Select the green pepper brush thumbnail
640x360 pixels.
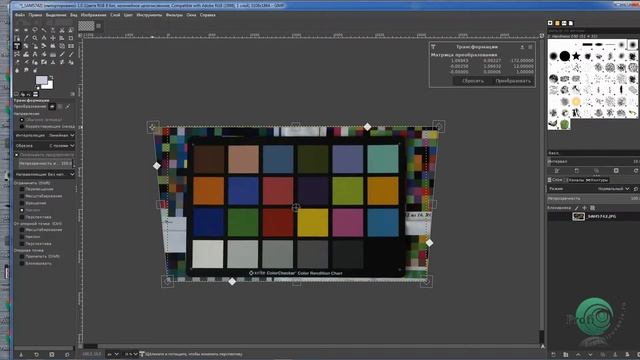pos(564,124)
